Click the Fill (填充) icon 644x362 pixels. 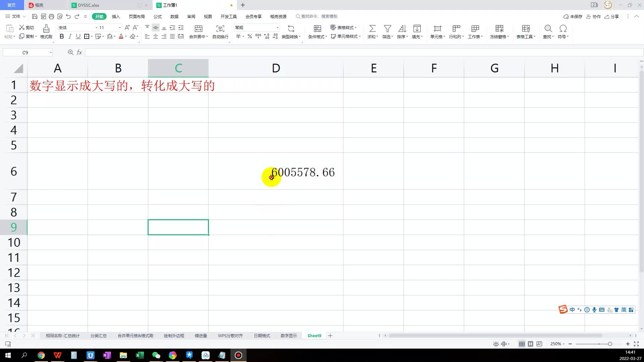pos(417,28)
